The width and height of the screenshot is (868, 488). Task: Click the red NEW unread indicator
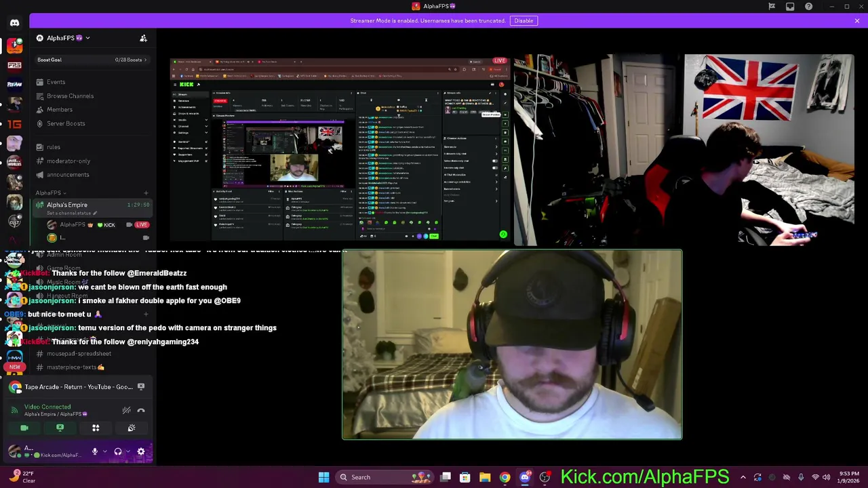point(14,367)
